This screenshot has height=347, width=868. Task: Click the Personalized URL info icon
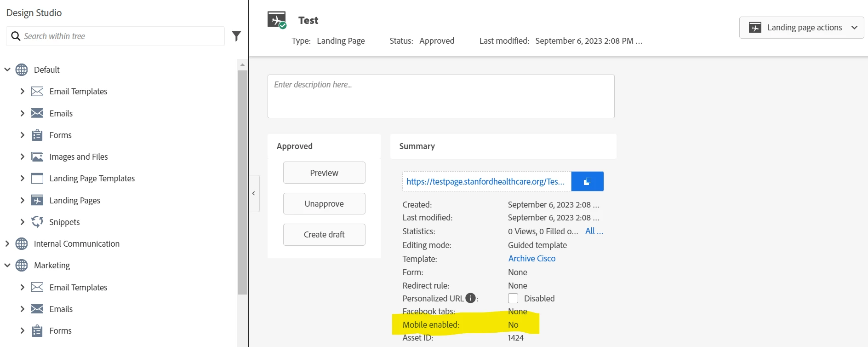point(470,298)
